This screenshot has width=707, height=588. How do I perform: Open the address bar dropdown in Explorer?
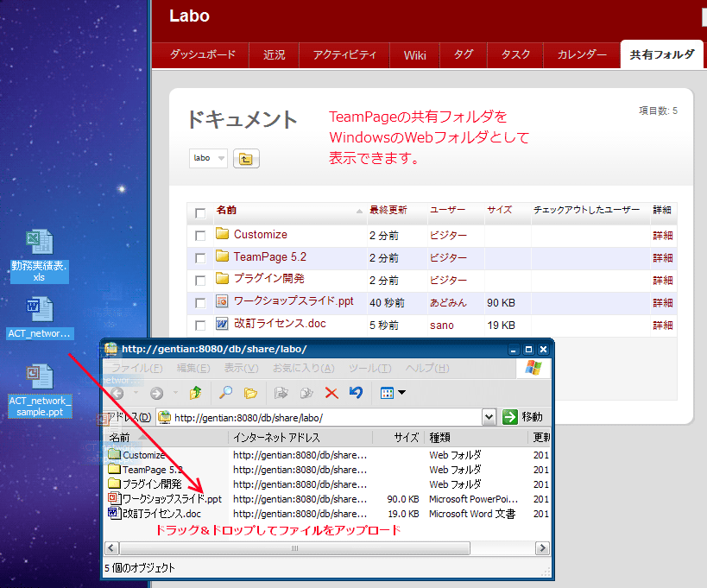pyautogui.click(x=489, y=416)
